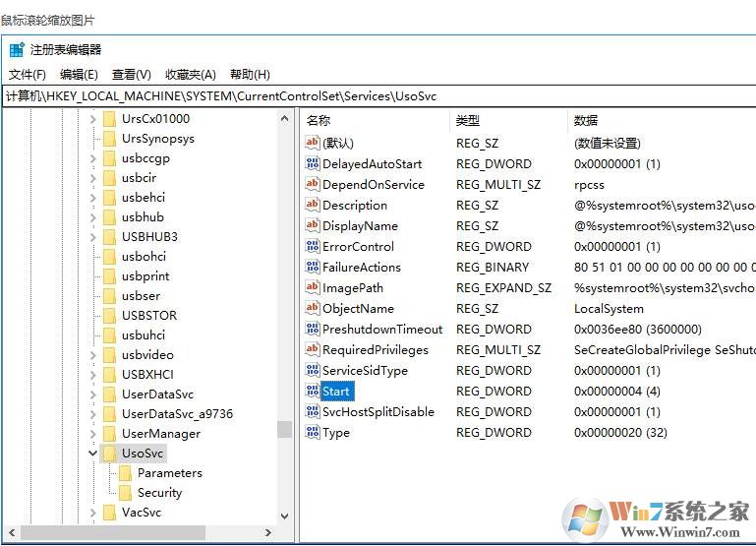Click the DelayedAutoStart value icon

tap(313, 164)
